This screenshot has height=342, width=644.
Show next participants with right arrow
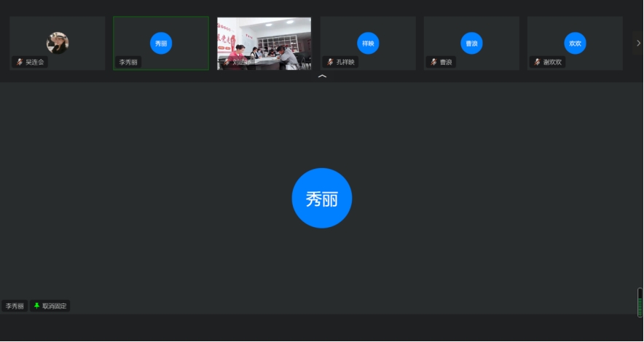click(637, 43)
